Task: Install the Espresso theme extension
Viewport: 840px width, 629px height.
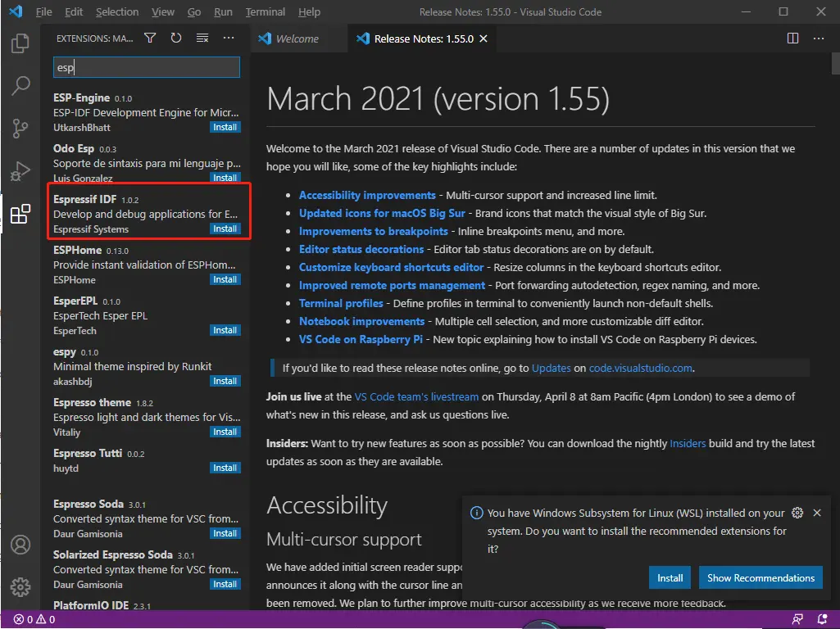Action: coord(225,432)
